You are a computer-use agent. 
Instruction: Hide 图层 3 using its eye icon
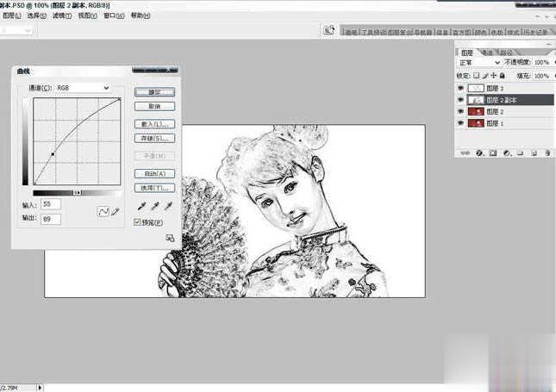click(460, 88)
